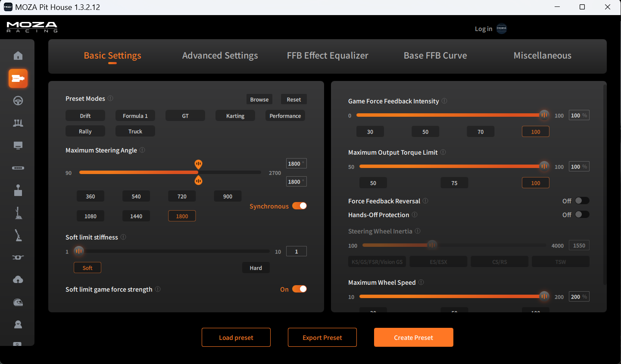Open the racing helmet sidebar icon
Screen dimensions: 621x364
click(18, 302)
